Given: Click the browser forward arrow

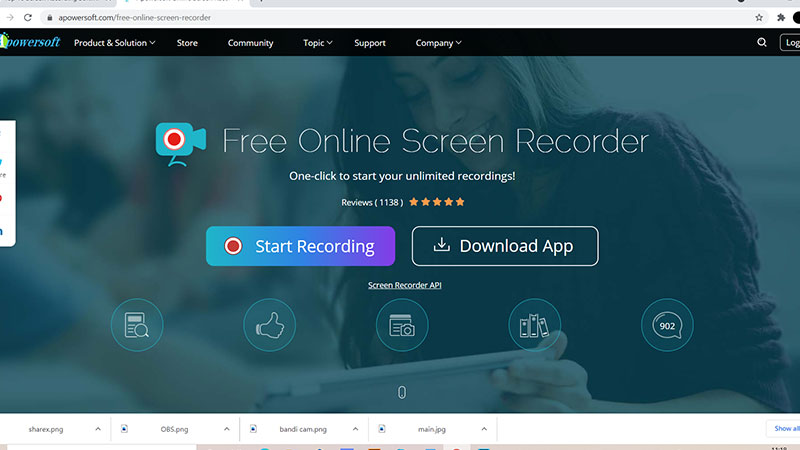Looking at the screenshot, I should click(x=10, y=17).
